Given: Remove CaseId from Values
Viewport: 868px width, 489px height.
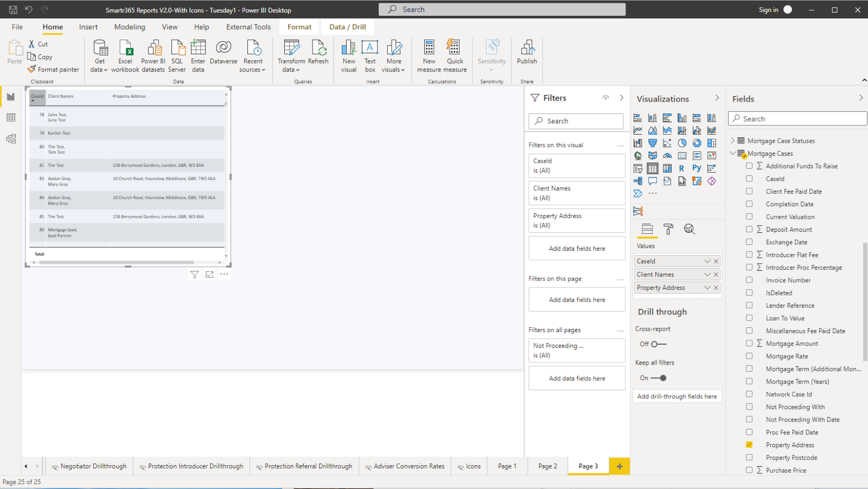Looking at the screenshot, I should click(716, 261).
